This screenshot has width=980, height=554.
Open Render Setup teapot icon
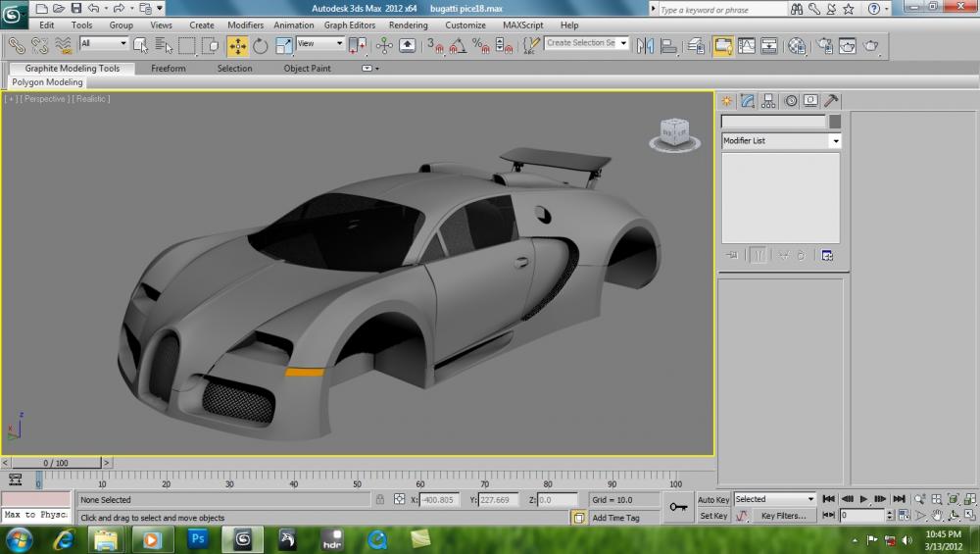pos(824,46)
